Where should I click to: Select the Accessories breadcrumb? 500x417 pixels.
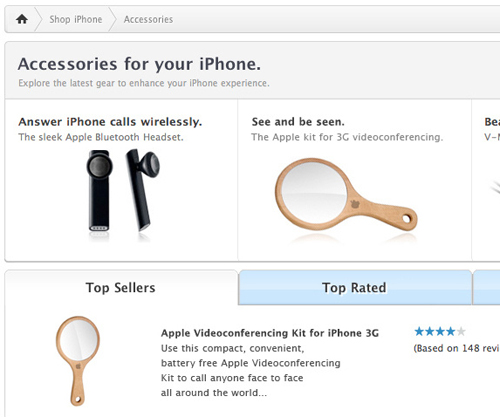coord(148,19)
